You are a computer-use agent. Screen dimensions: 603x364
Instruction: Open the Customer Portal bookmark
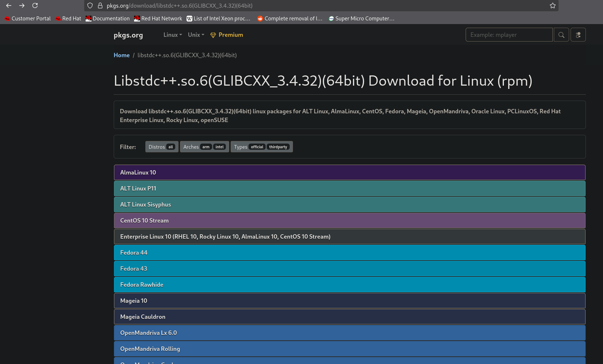click(28, 19)
